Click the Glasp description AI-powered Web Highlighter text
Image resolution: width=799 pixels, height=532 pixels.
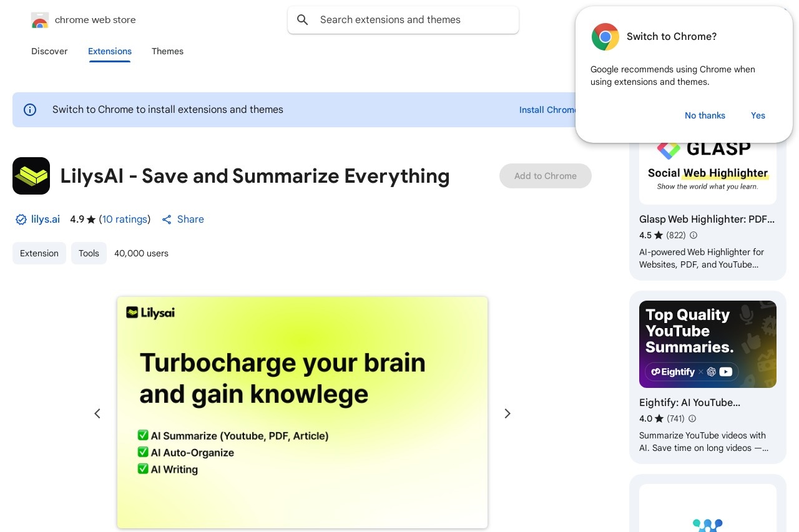[702, 258]
